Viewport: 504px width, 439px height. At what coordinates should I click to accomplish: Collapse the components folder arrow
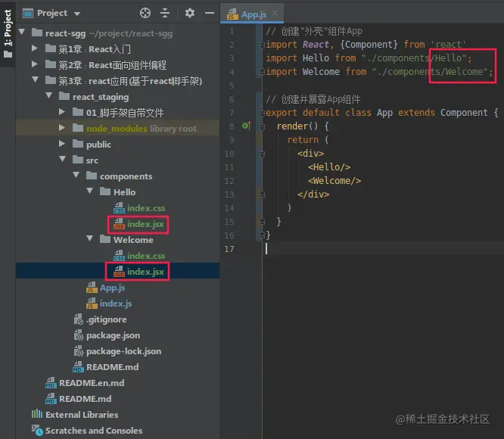[x=76, y=175]
